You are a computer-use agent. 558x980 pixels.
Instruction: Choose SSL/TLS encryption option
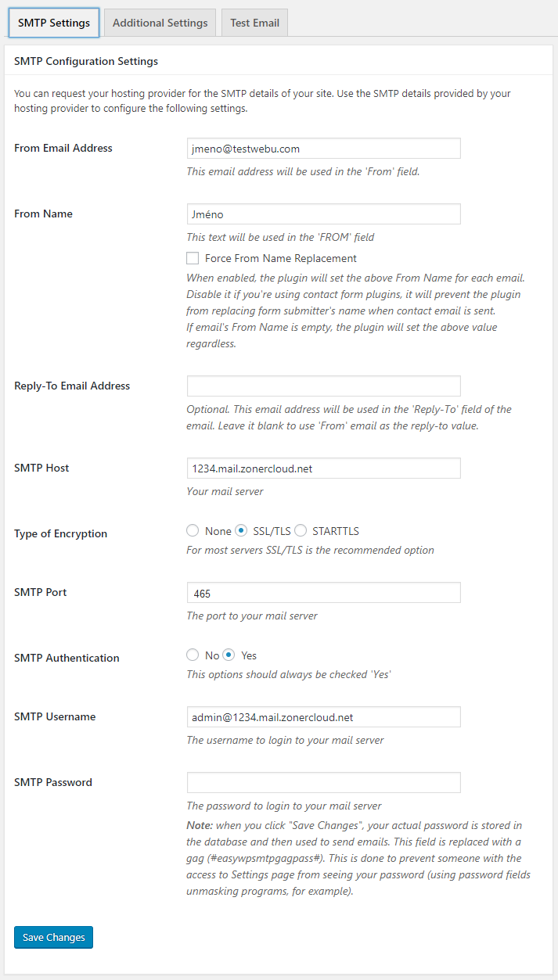pyautogui.click(x=241, y=531)
